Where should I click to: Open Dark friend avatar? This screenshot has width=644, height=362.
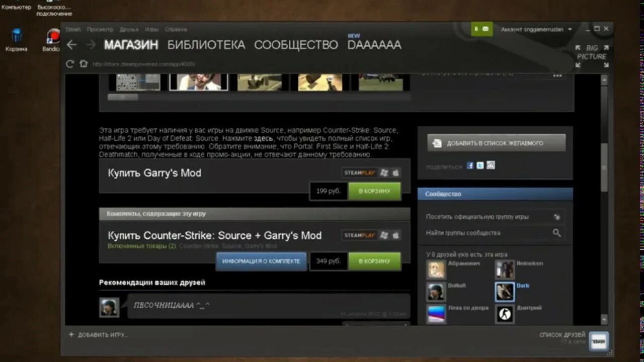tap(505, 292)
